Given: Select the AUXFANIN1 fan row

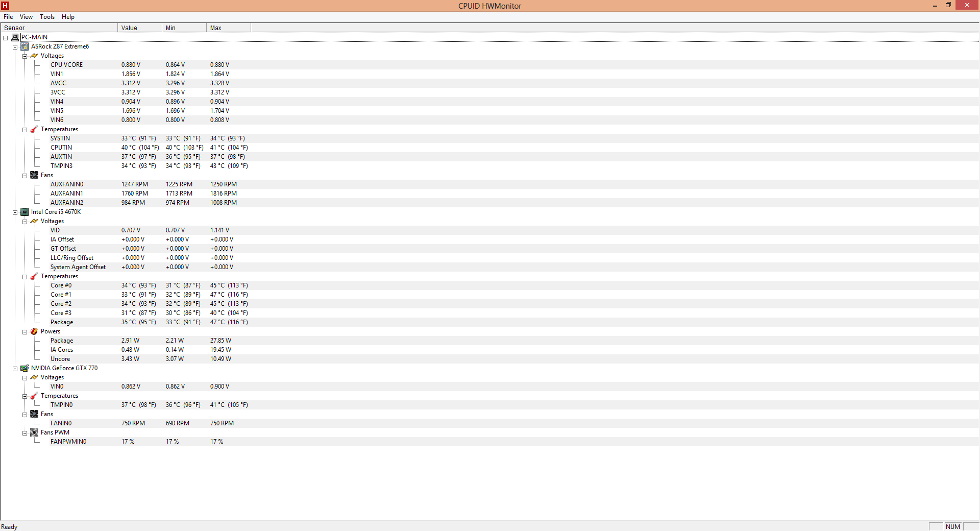Looking at the screenshot, I should point(514,194).
